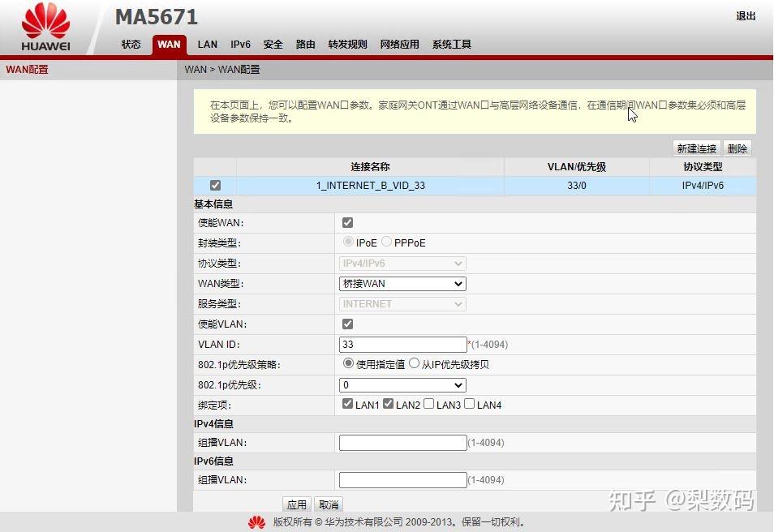Choose 从IP优先级拷贝 for 802.1p policy
This screenshot has width=774, height=532.
point(414,363)
